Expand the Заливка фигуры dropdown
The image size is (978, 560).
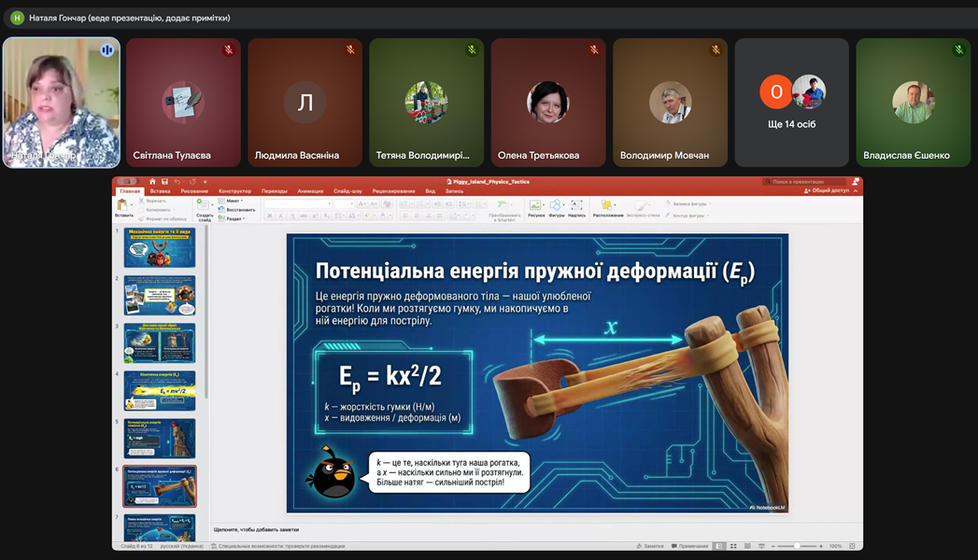(688, 203)
